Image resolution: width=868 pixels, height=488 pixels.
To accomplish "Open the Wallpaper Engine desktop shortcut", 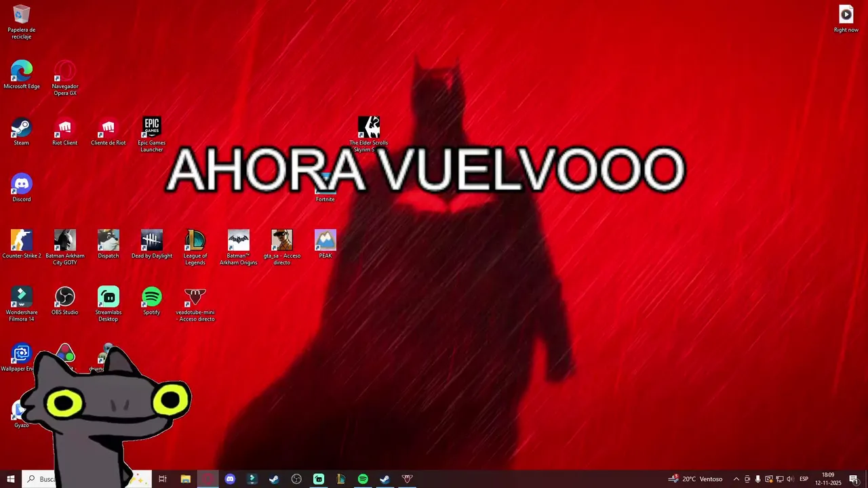I will tap(20, 357).
